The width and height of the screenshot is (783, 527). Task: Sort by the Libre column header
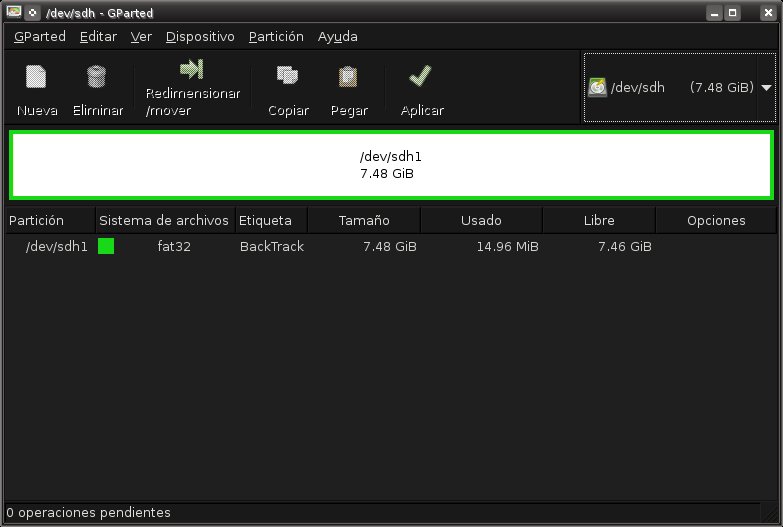pyautogui.click(x=599, y=220)
